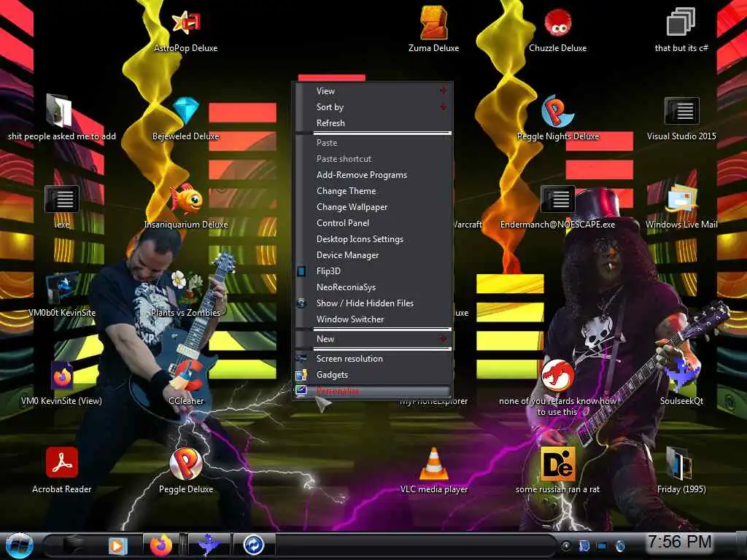Viewport: 747px width, 560px height.
Task: Open Gadgets from context menu
Action: (x=373, y=375)
